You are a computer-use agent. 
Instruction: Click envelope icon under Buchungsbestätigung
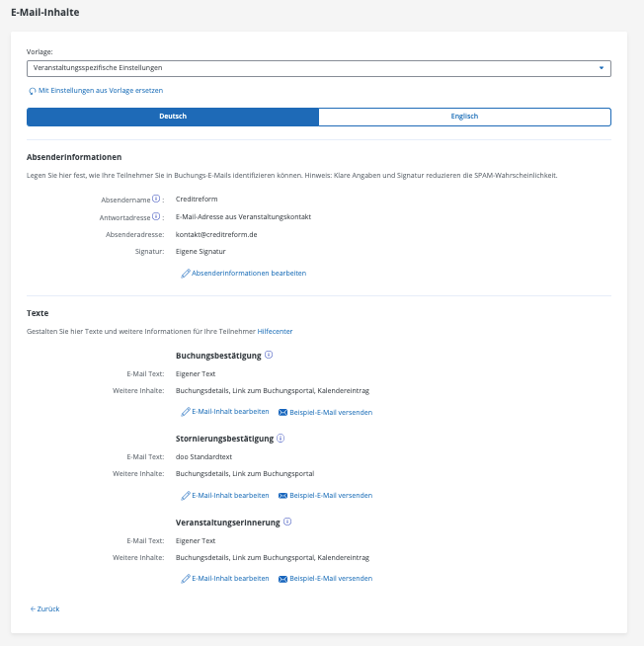[x=282, y=412]
